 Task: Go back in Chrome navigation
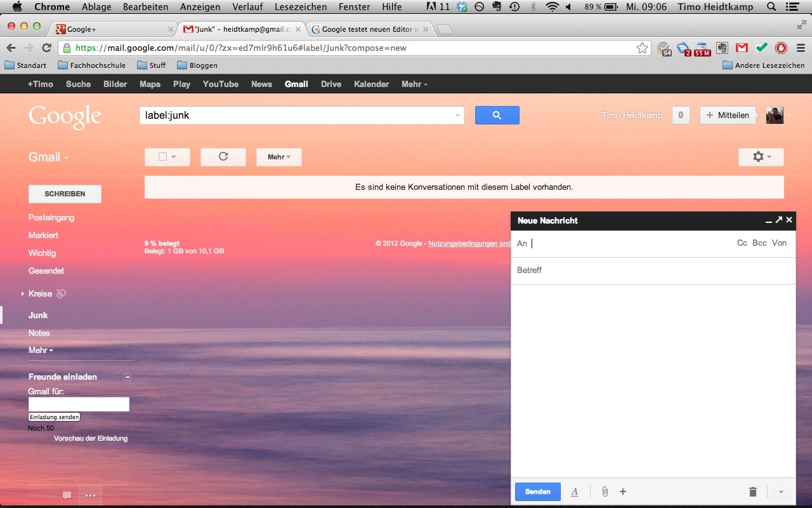pyautogui.click(x=11, y=48)
